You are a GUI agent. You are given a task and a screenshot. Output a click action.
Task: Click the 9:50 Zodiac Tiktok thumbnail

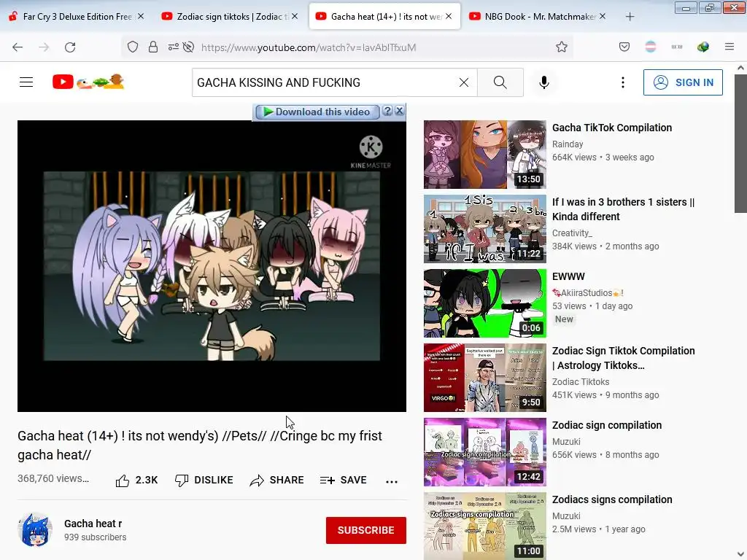[485, 378]
